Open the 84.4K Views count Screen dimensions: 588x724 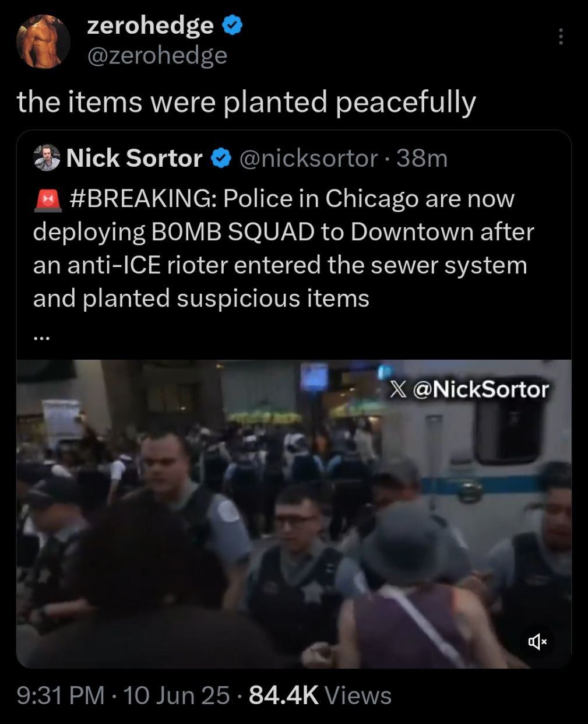pos(320,695)
